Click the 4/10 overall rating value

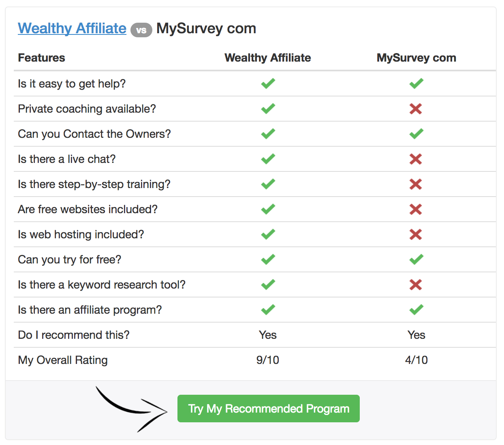[x=416, y=360]
